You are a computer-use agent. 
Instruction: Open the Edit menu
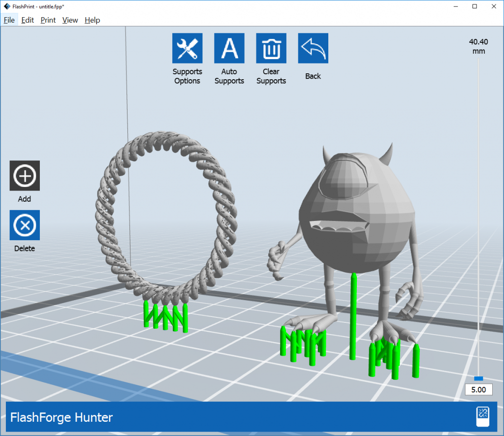click(x=28, y=20)
